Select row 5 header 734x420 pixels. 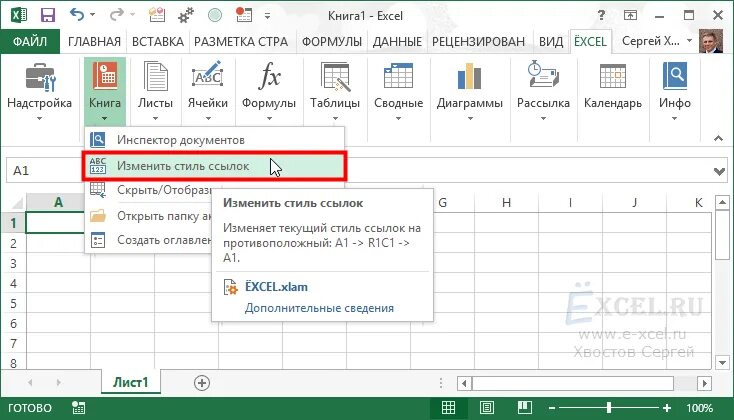click(x=13, y=304)
